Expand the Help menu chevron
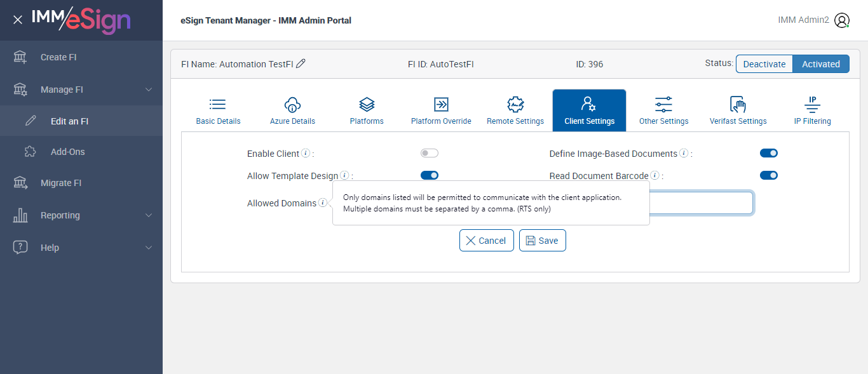Screen dimensions: 868x374 pos(149,248)
